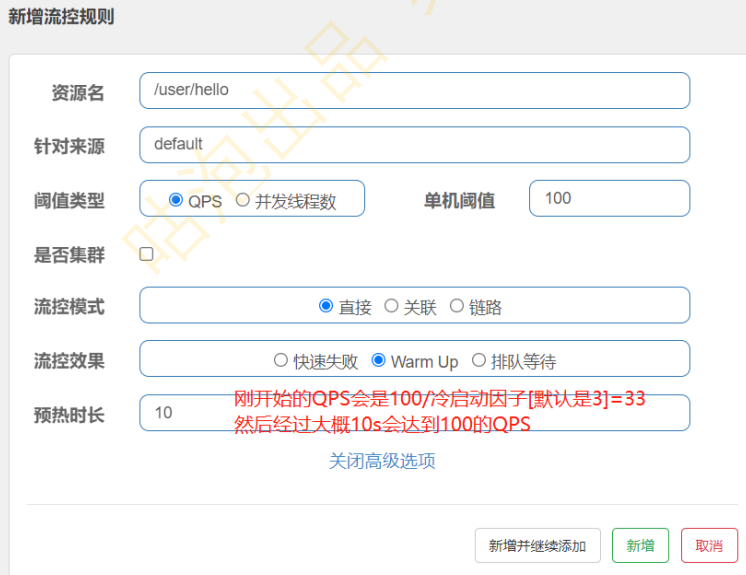
Task: Click the 单机阈值 input showing 100
Action: 608,198
